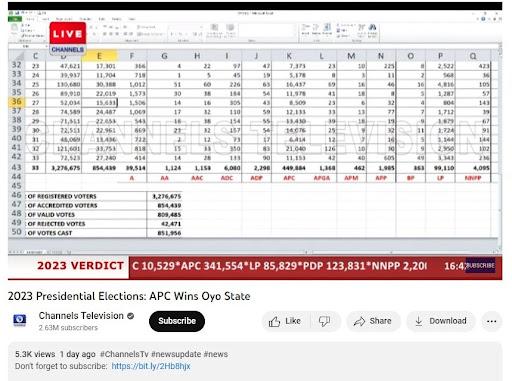
Task: Click 'OF REJECTED VOTES' label cell
Action: pyautogui.click(x=86, y=224)
